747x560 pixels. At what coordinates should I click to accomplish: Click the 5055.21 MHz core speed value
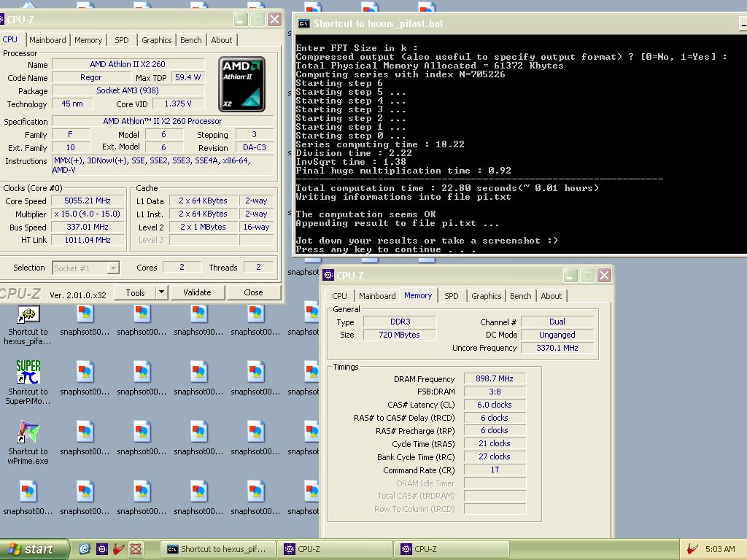click(88, 201)
